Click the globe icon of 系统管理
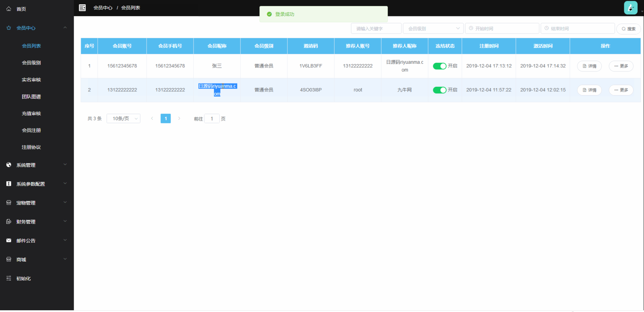644x312 pixels. click(x=9, y=165)
